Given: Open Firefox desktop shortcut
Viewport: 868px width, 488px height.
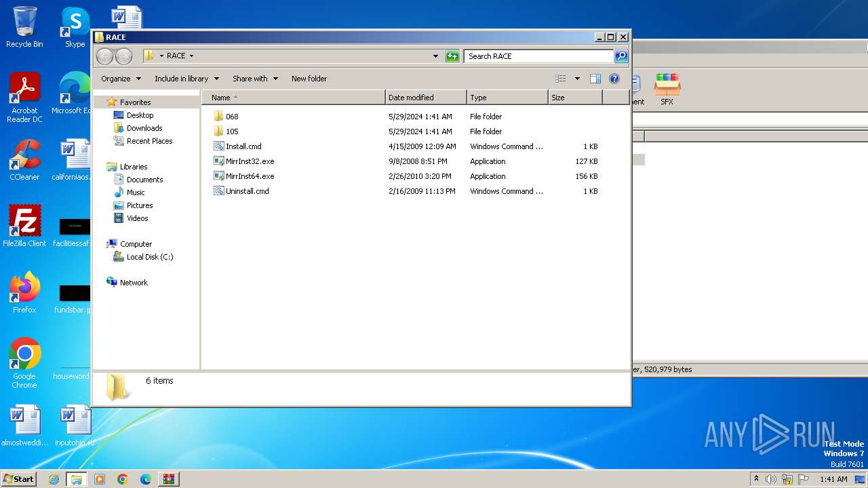Looking at the screenshot, I should [24, 292].
